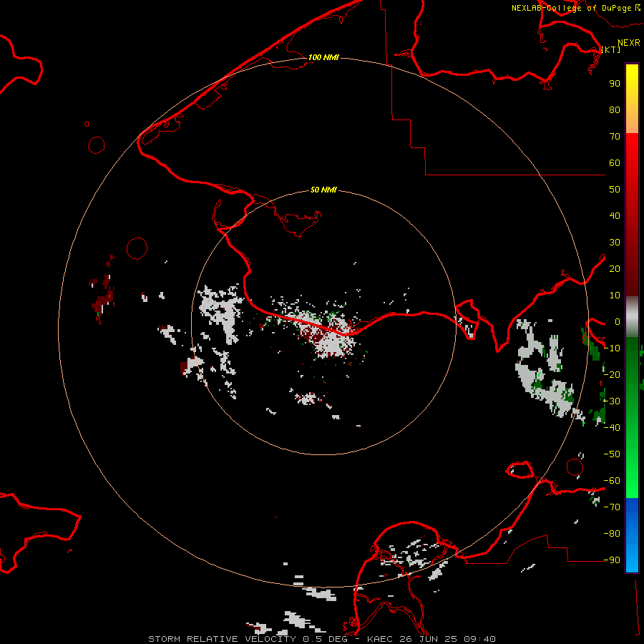Click the 100 NMI range ring label

click(x=323, y=57)
